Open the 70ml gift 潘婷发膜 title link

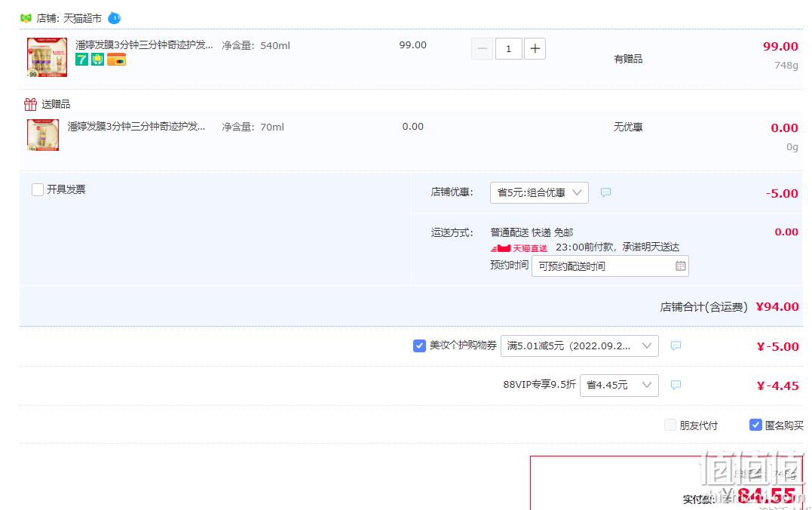point(136,126)
